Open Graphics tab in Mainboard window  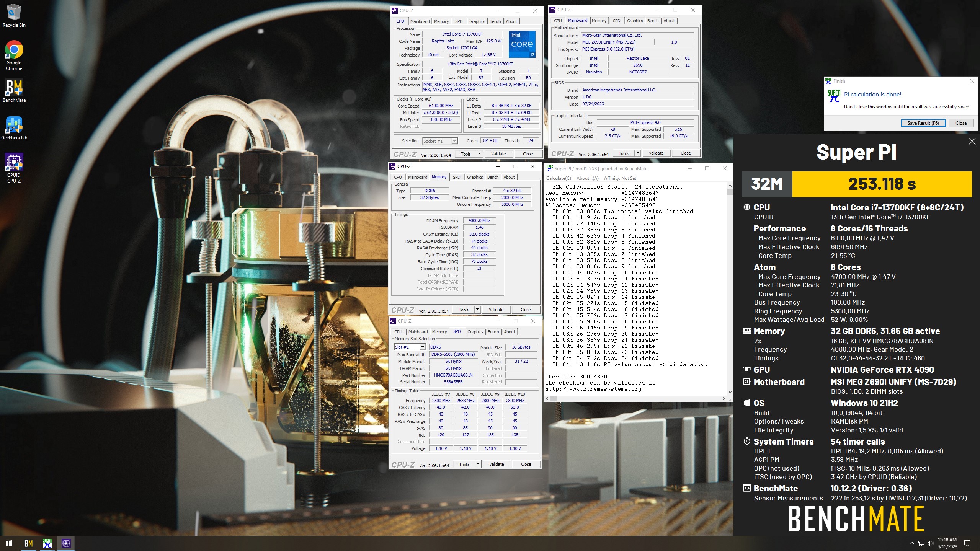[x=635, y=21]
